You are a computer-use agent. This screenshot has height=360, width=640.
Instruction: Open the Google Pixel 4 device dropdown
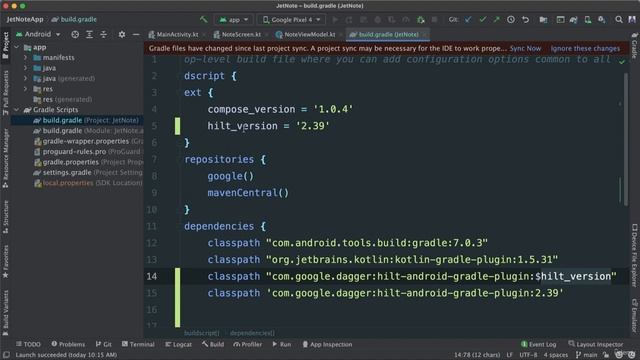291,20
